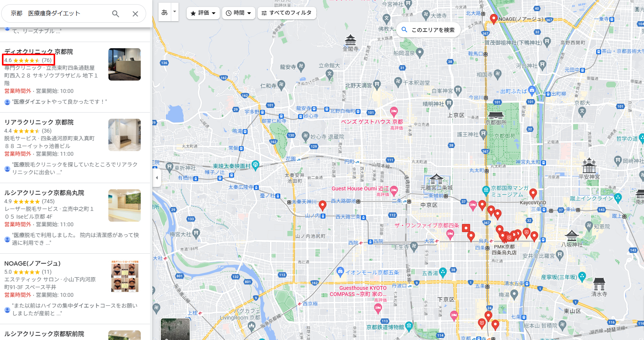Screen dimensions: 644x340
Task: Click the あ input mode button
Action: pos(165,12)
